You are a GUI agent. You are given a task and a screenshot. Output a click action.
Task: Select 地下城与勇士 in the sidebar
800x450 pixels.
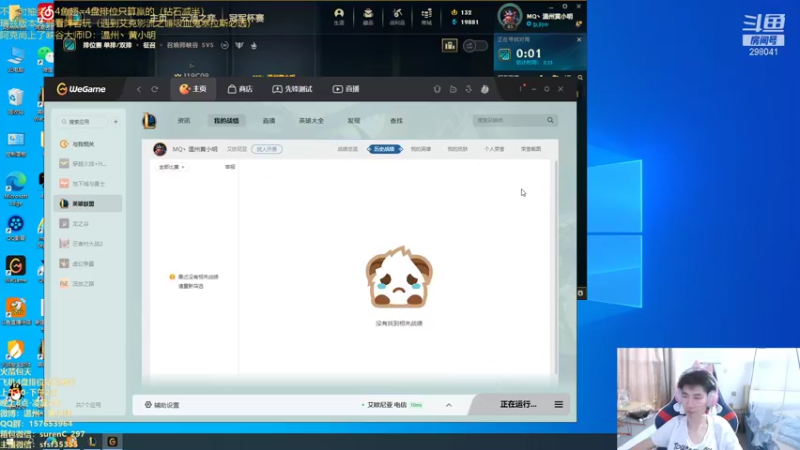[x=88, y=184]
